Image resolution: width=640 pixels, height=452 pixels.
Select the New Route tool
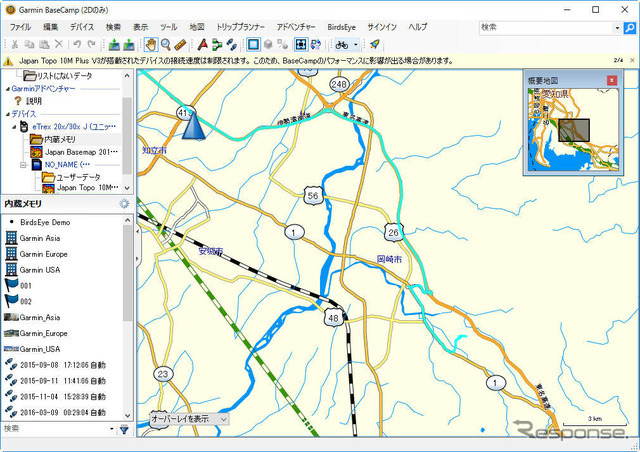[x=217, y=44]
